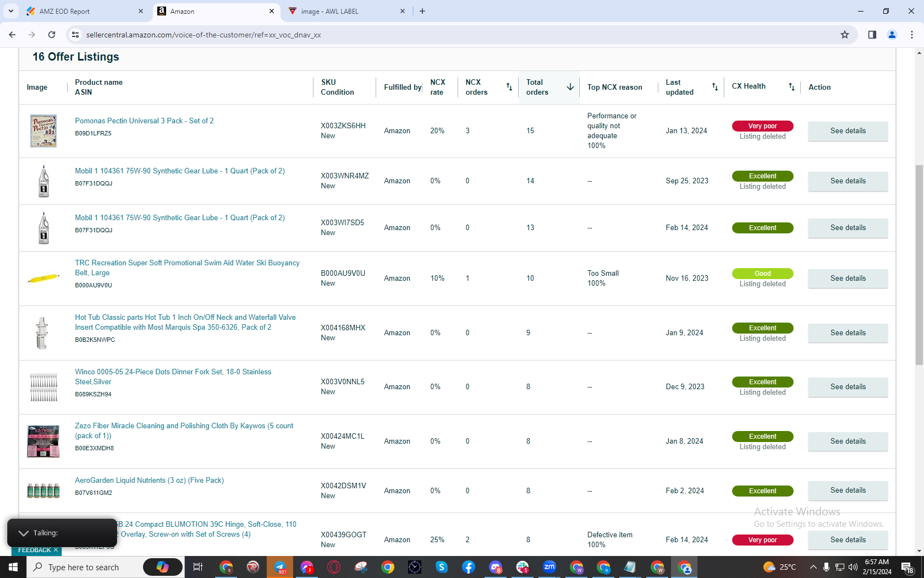Viewport: 924px width, 578px height.
Task: Click the TRC yellow swim belt thumbnail
Action: (x=43, y=279)
